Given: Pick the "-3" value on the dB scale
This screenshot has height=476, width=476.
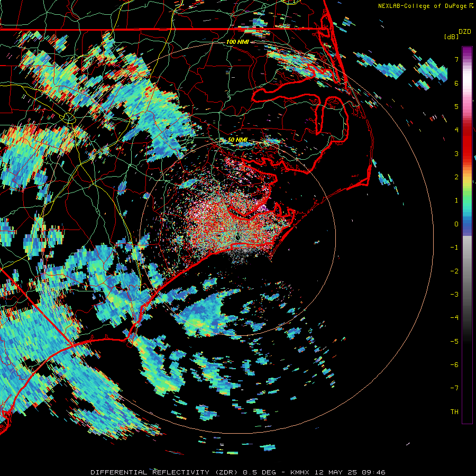Looking at the screenshot, I should click(454, 295).
